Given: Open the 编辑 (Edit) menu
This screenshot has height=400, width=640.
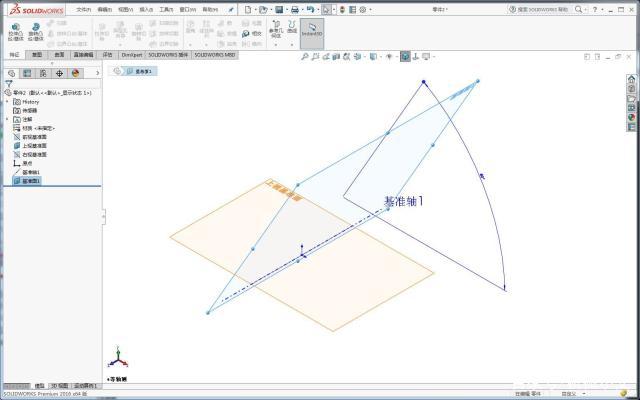Looking at the screenshot, I should (x=105, y=9).
